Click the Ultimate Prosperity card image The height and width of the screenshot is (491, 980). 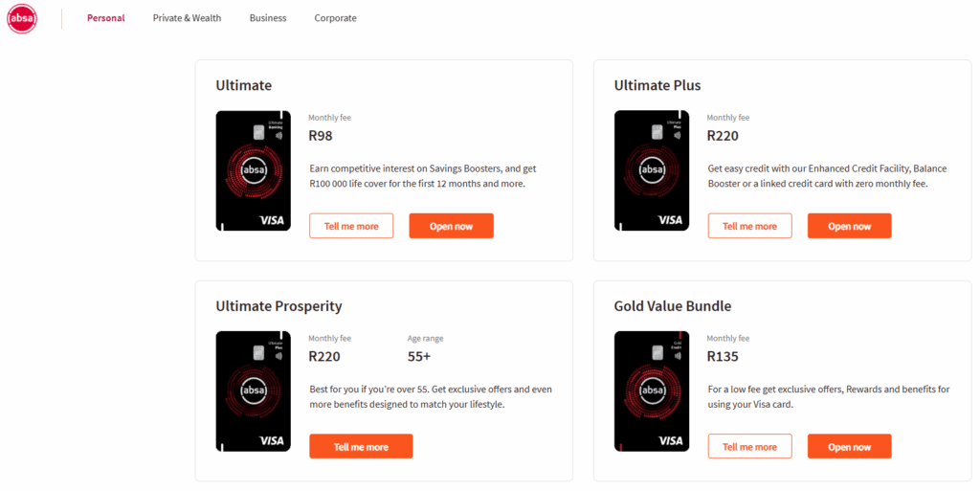[x=253, y=391]
